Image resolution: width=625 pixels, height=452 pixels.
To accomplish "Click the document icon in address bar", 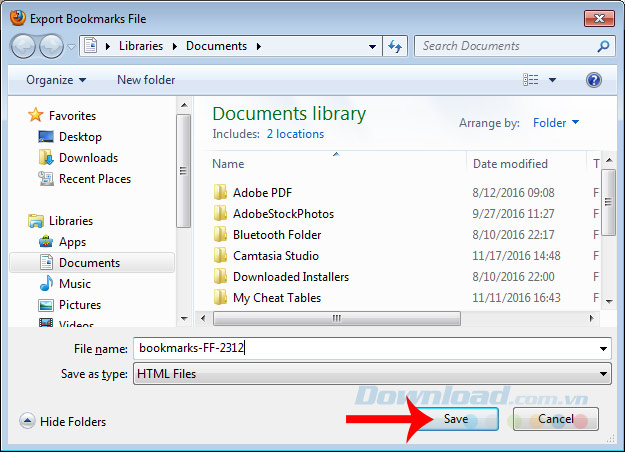I will (91, 46).
